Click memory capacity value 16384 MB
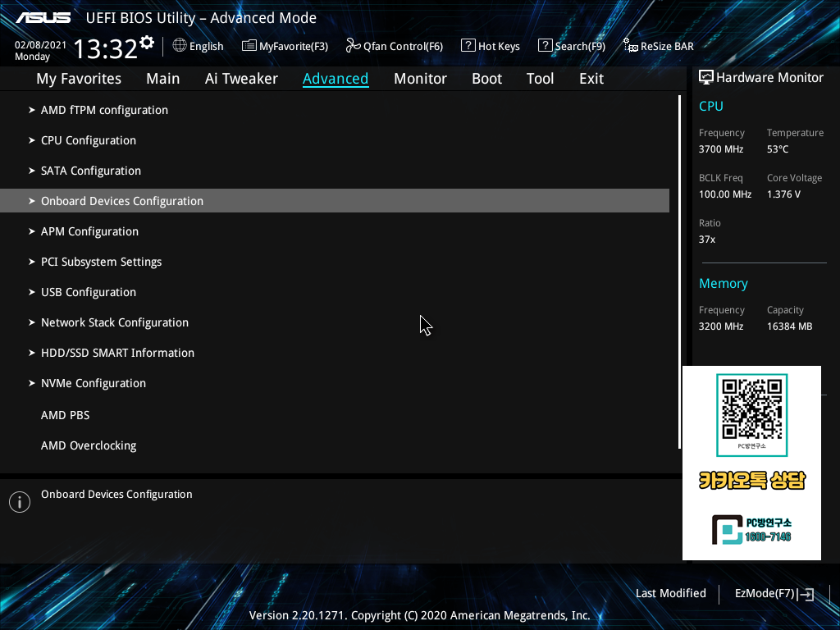 790,326
